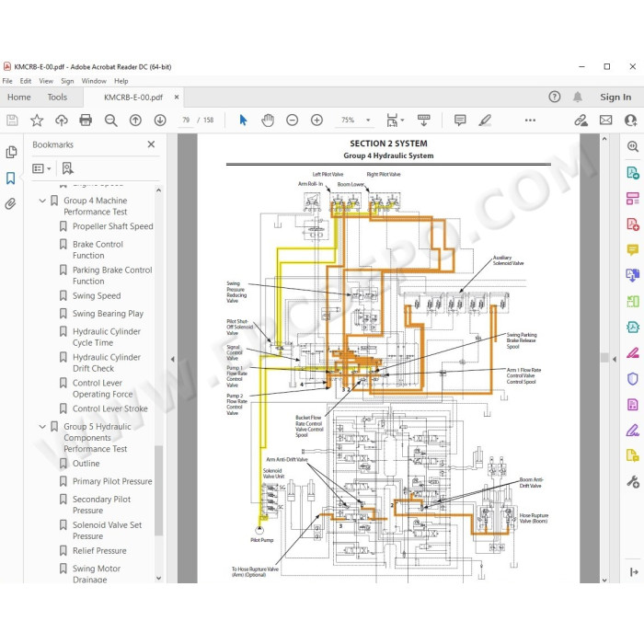Close the Bookmarks panel
The width and height of the screenshot is (644, 644).
[151, 144]
